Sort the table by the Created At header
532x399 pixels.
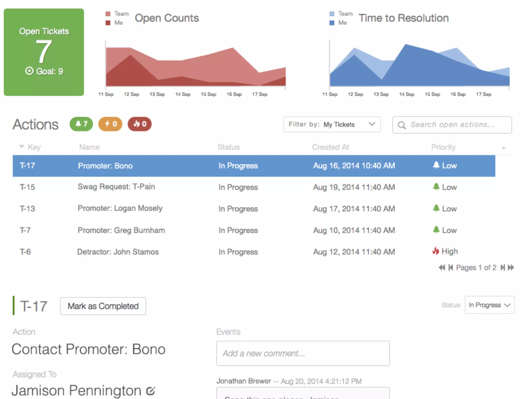tap(330, 147)
